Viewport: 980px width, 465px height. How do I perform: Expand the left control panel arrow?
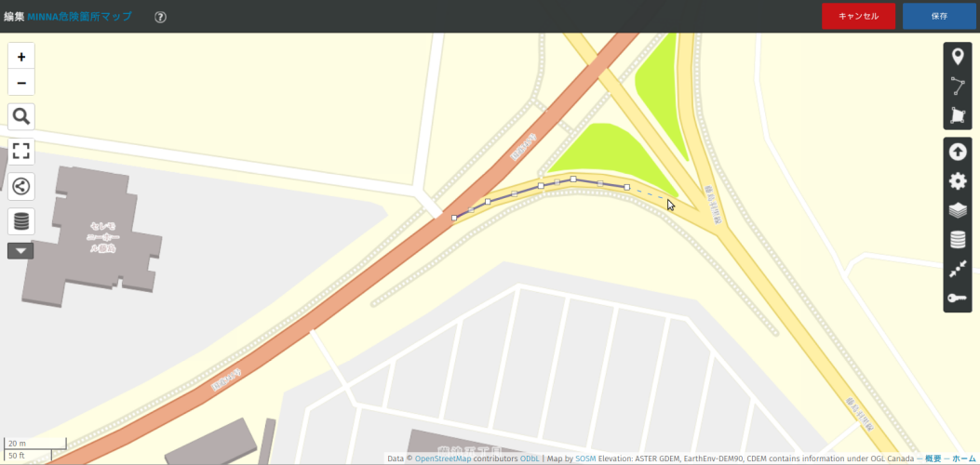tap(20, 251)
